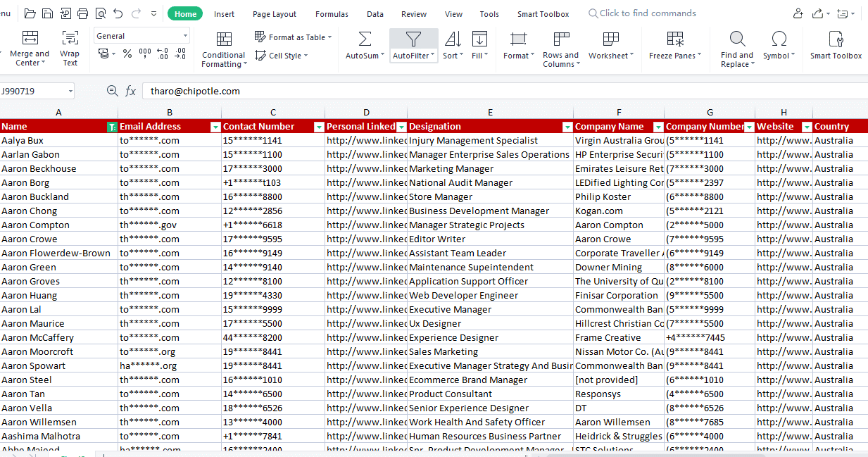
Task: Open the Page Layout tab
Action: pyautogui.click(x=275, y=14)
